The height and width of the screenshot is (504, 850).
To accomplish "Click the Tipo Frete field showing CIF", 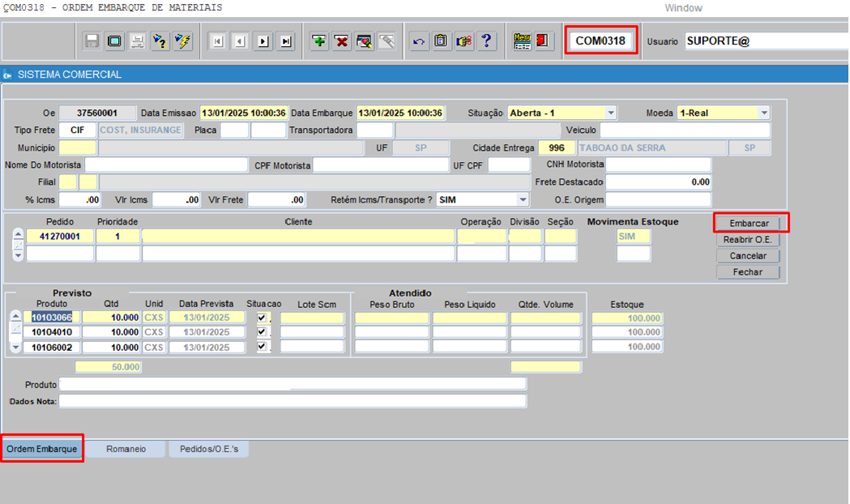I will [78, 130].
